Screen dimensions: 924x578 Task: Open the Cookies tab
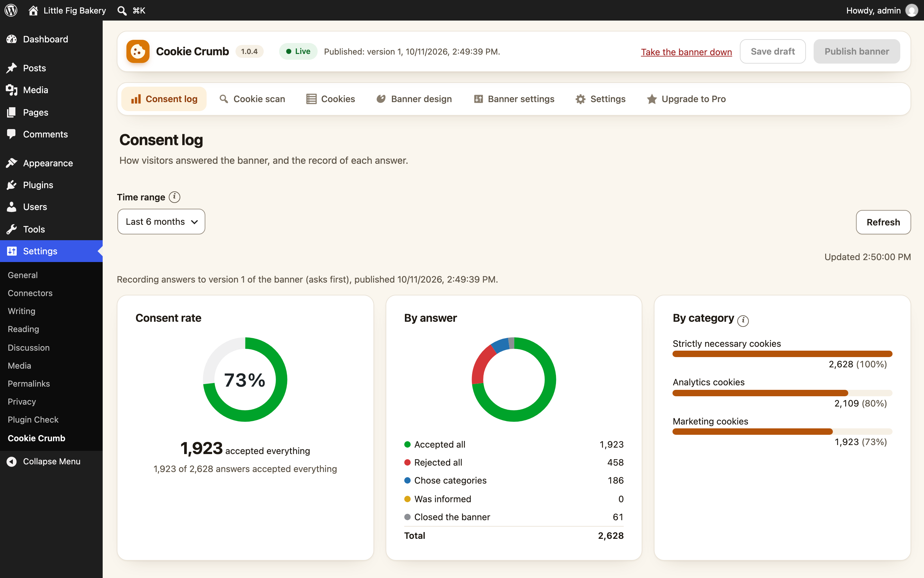[331, 99]
